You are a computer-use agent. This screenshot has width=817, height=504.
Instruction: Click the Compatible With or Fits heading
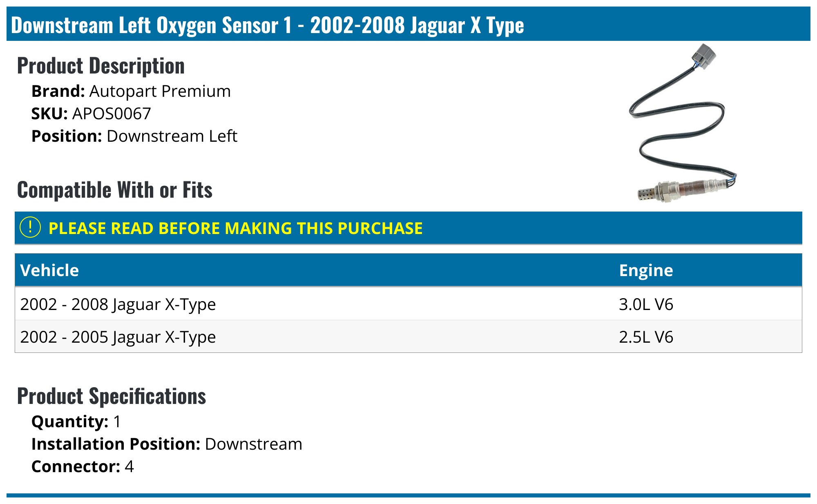point(115,190)
